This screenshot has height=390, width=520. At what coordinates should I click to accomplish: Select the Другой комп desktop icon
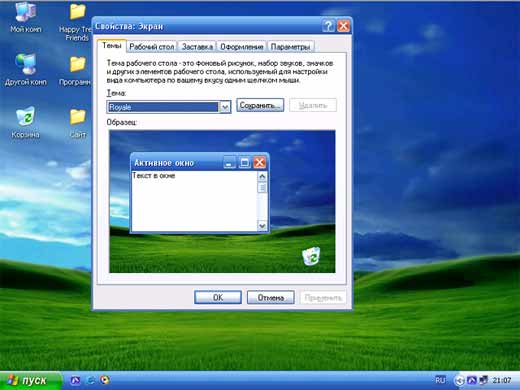26,70
